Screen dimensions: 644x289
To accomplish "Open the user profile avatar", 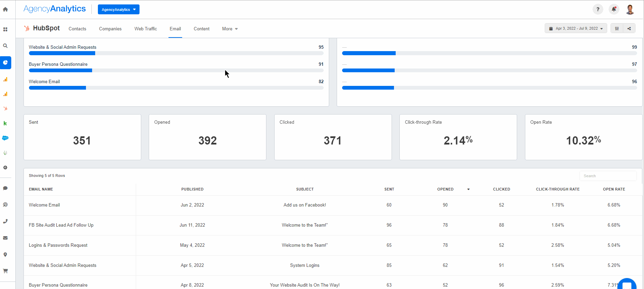I will pyautogui.click(x=630, y=10).
